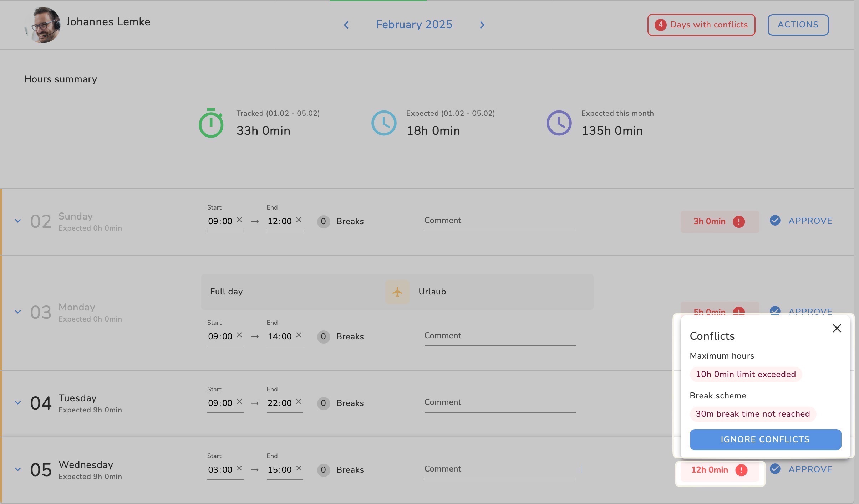This screenshot has height=504, width=859.
Task: Click Wednesday's Comment input field
Action: (499, 469)
